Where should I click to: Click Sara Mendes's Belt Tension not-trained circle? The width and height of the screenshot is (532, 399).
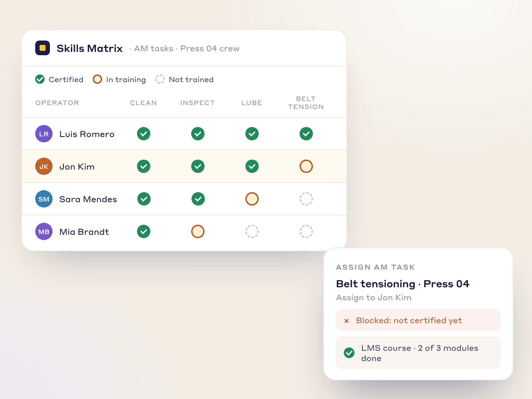[306, 199]
